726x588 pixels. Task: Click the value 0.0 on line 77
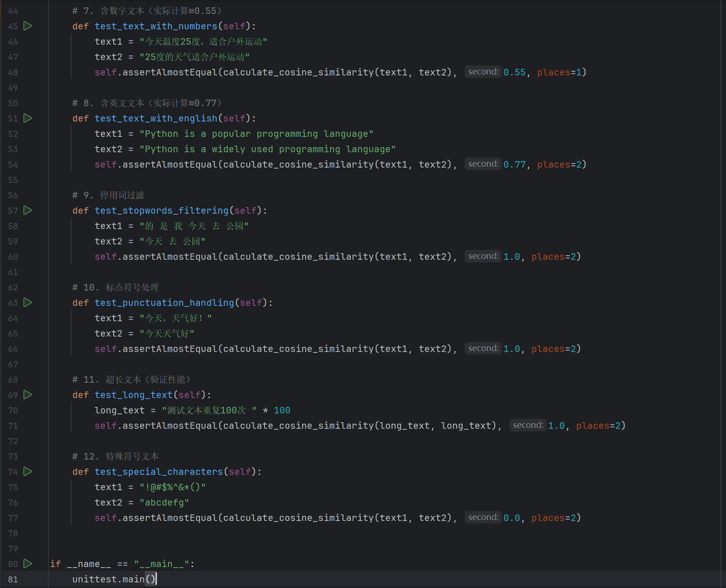click(512, 518)
